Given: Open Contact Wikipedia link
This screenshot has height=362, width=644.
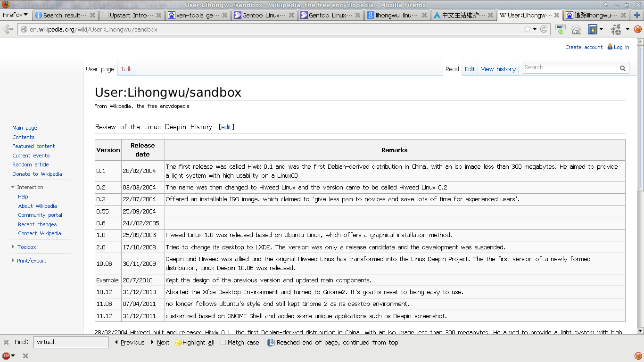Looking at the screenshot, I should [40, 233].
